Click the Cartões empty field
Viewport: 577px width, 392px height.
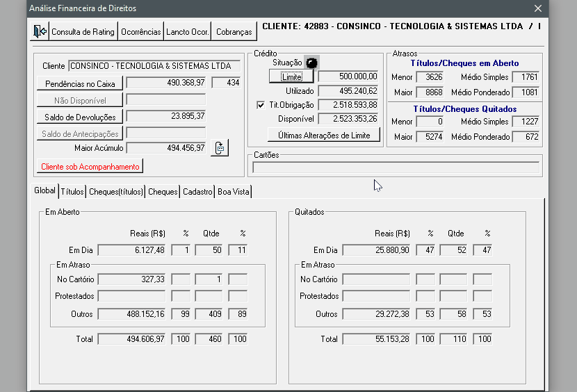(396, 168)
